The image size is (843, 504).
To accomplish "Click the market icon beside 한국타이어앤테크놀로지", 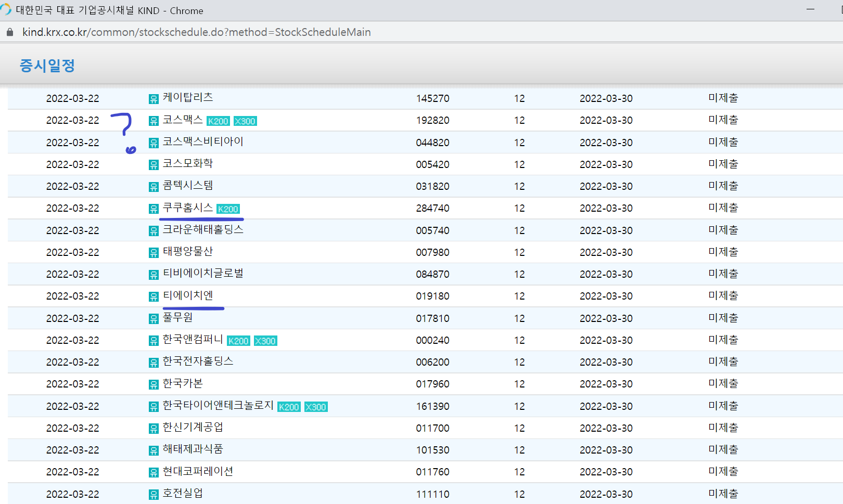I will coord(154,407).
